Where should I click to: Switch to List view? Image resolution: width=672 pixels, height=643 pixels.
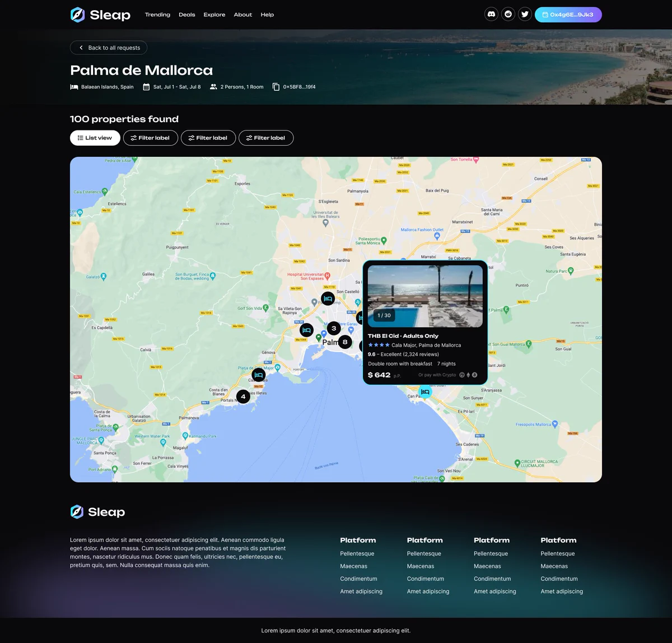coord(95,138)
